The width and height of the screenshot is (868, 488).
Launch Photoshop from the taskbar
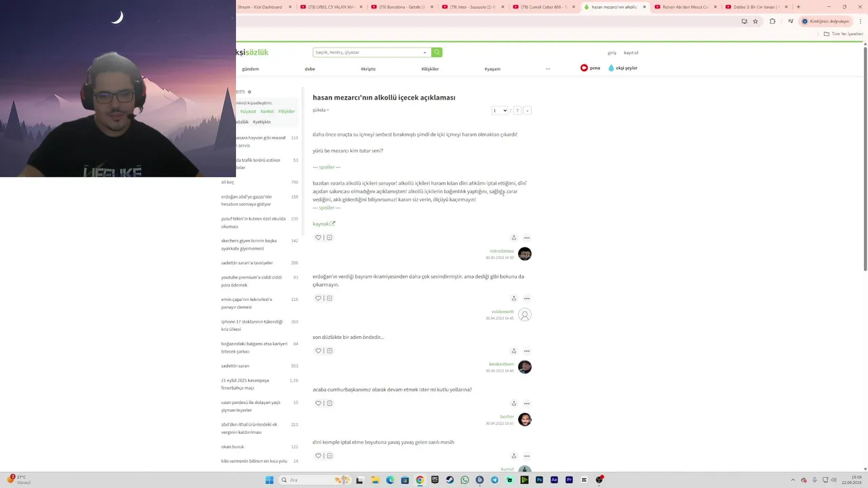[539, 480]
